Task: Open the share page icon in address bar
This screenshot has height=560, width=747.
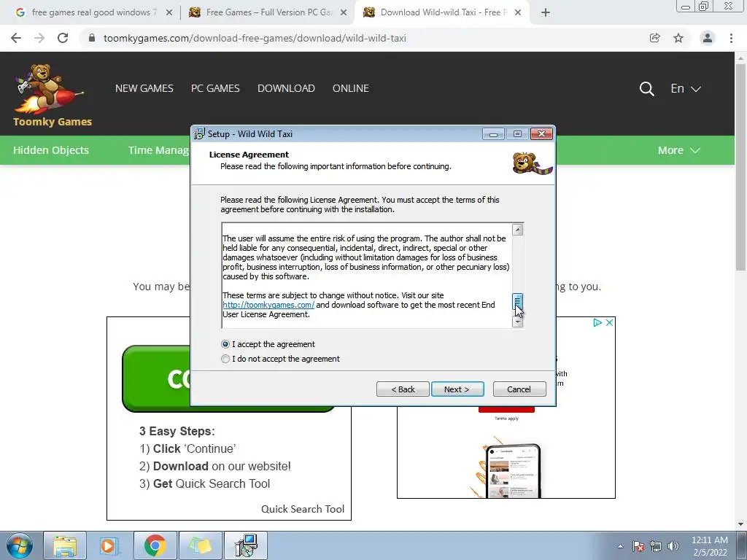Action: point(655,38)
